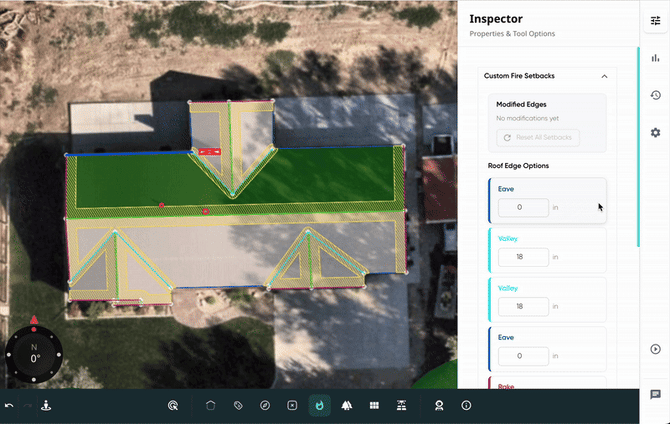The image size is (670, 424).
Task: Open the history clock sidebar icon
Action: (655, 95)
